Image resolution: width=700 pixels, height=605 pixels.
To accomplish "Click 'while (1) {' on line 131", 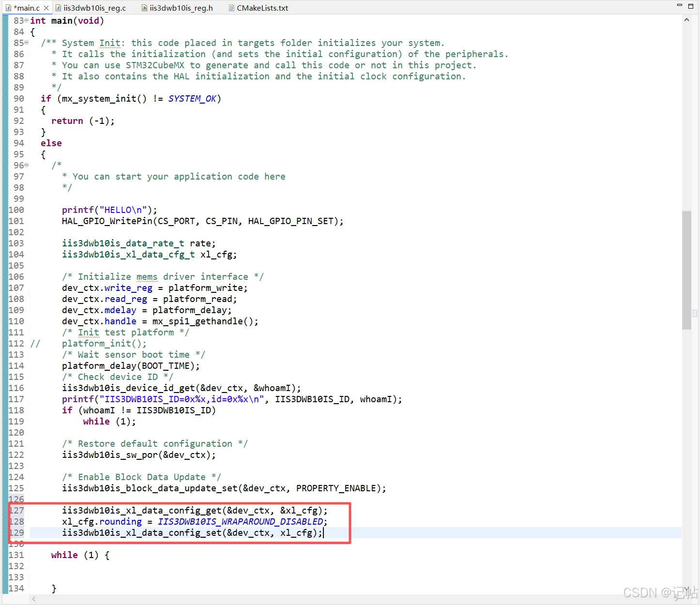I will coord(80,555).
